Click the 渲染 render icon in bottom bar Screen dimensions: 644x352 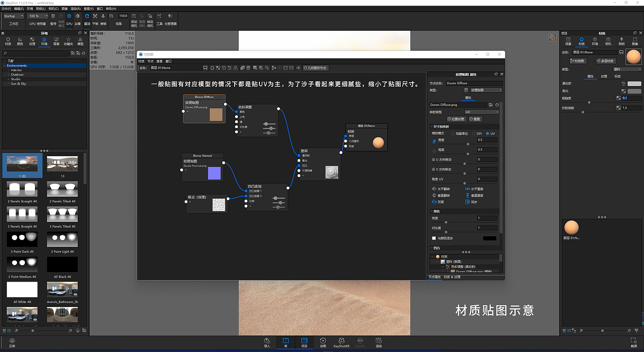378,342
